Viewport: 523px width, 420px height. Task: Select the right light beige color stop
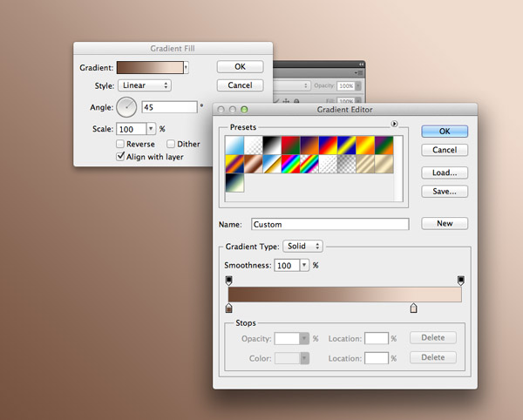(414, 308)
